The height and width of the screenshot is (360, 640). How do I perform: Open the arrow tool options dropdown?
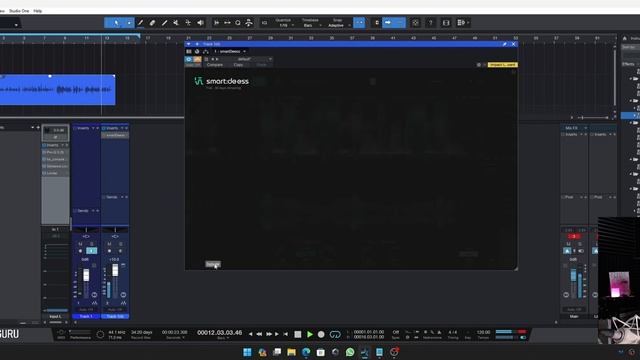pos(129,23)
